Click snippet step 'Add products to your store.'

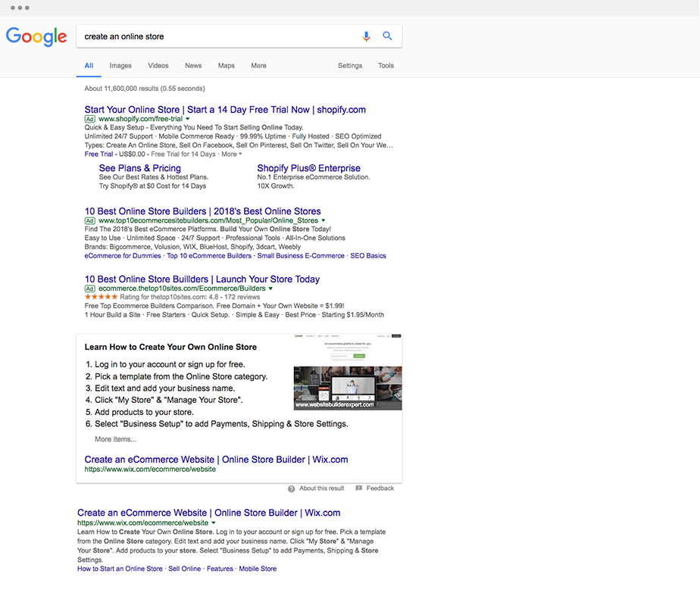pyautogui.click(x=144, y=412)
